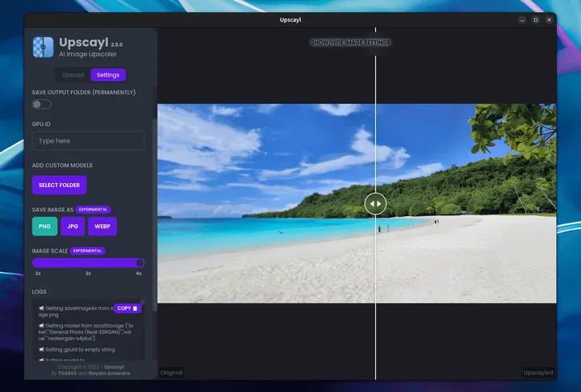Close the Upscayl window
Screen dimensions: 581x392
coord(550,20)
